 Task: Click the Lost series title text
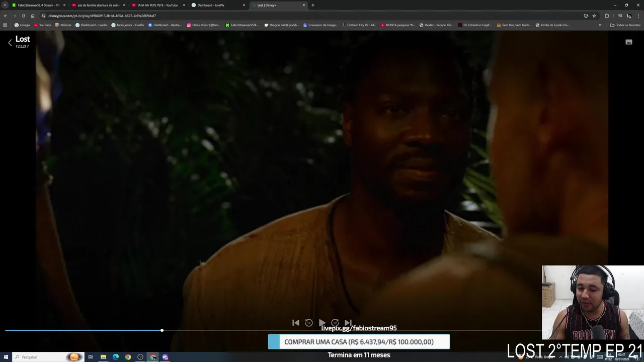click(x=23, y=39)
